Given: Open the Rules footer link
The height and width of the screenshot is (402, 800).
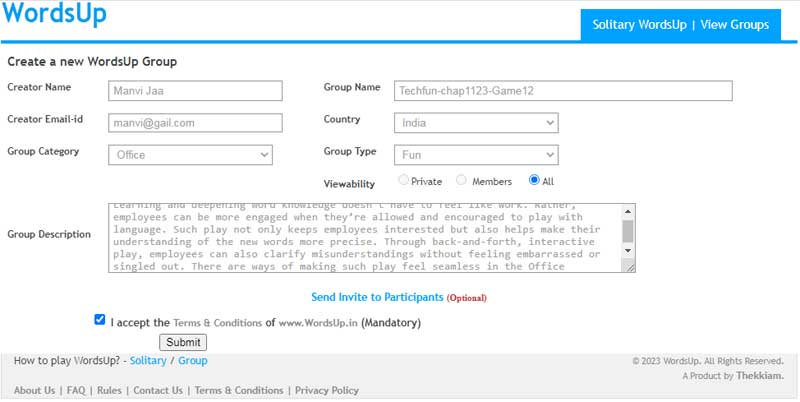Looking at the screenshot, I should 109,391.
